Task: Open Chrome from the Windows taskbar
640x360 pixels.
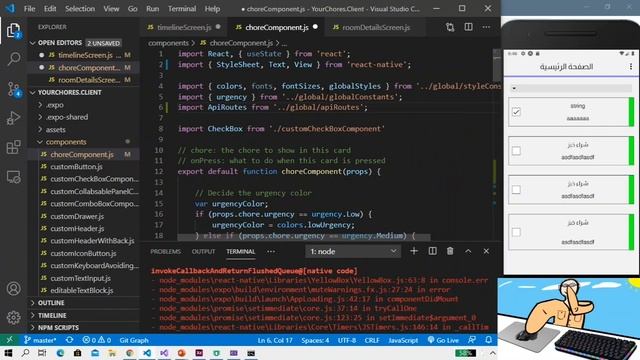Action: (x=130, y=353)
